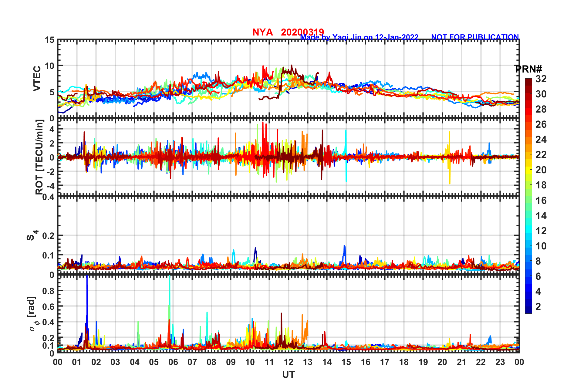The width and height of the screenshot is (577, 392).
Task: Click the "15" hour tick on the UT axis
Action: point(346,362)
